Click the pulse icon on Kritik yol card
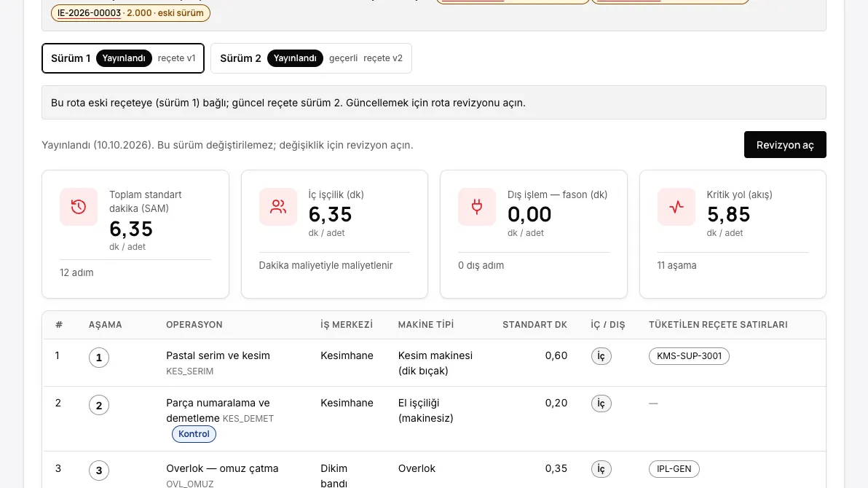This screenshot has width=868, height=488. 676,207
